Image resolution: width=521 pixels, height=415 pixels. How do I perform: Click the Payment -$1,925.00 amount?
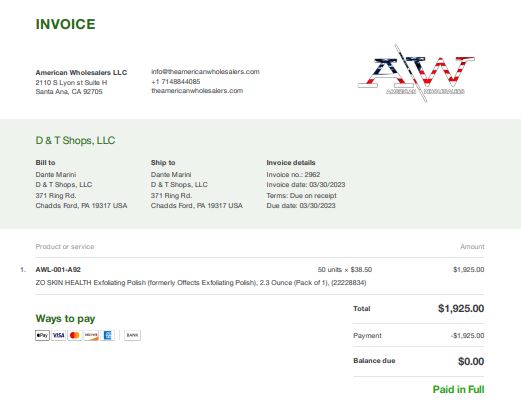[467, 336]
